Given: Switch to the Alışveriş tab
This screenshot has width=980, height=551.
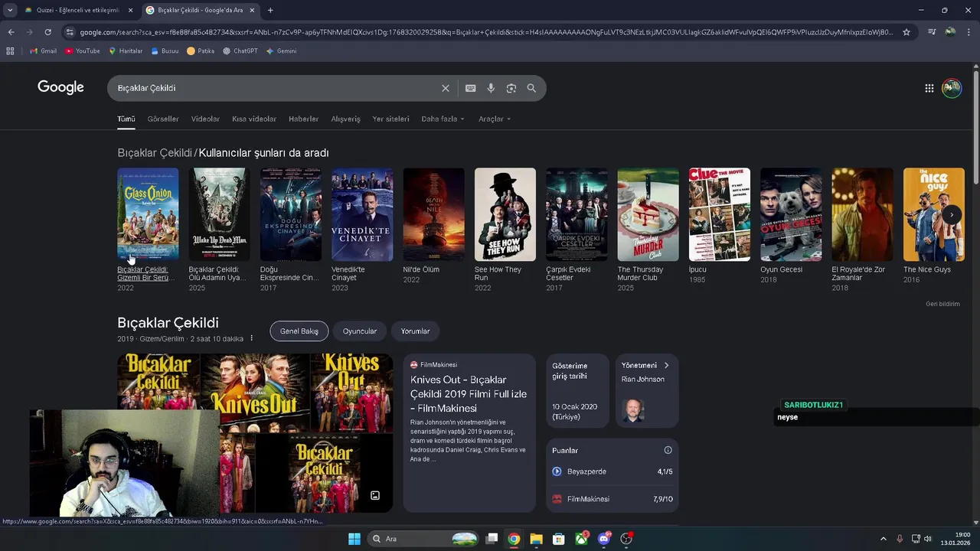Looking at the screenshot, I should pos(345,119).
